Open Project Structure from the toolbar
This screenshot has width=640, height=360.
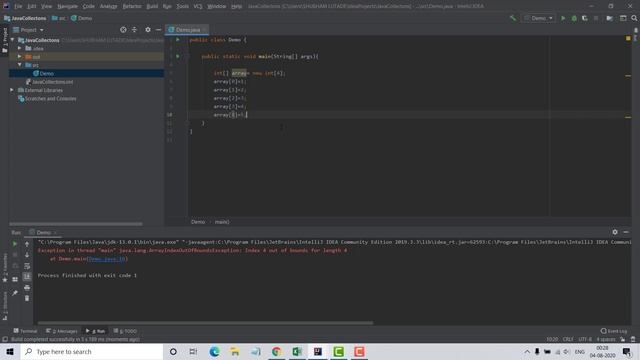(x=609, y=18)
